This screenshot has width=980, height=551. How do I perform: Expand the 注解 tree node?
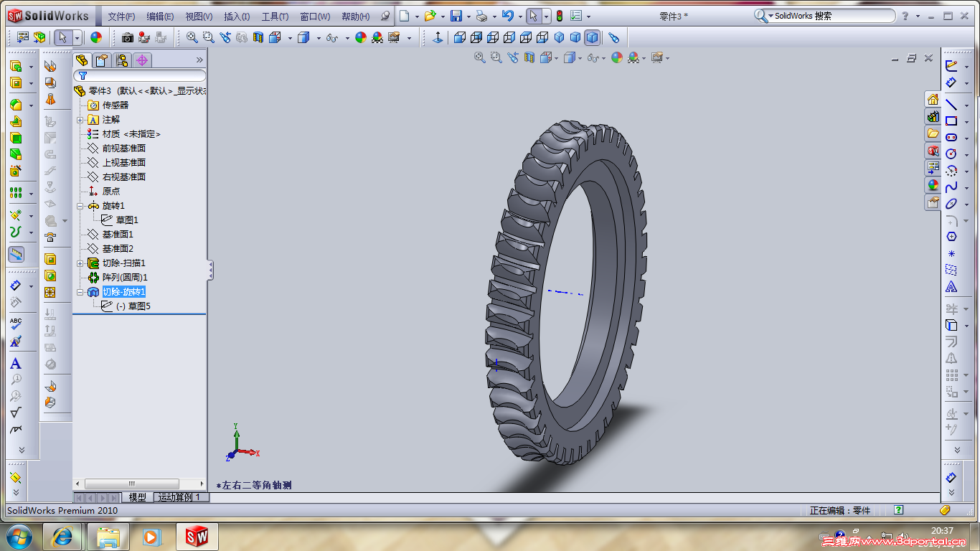80,120
